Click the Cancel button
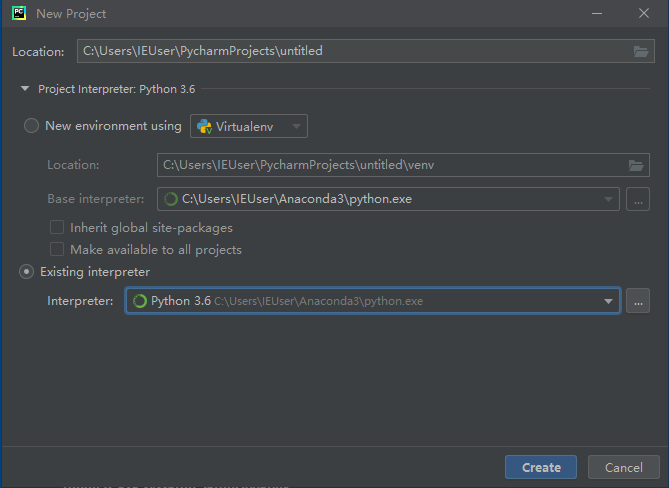 [624, 468]
